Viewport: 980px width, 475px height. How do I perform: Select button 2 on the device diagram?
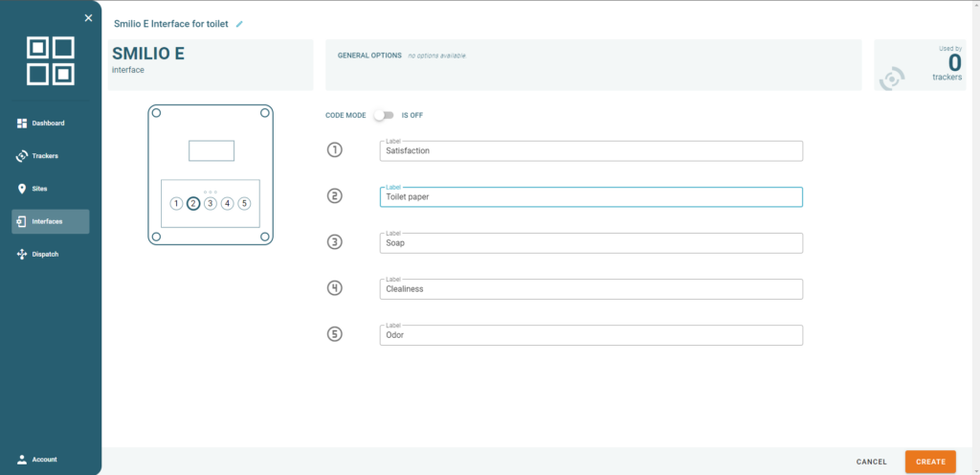click(x=193, y=203)
